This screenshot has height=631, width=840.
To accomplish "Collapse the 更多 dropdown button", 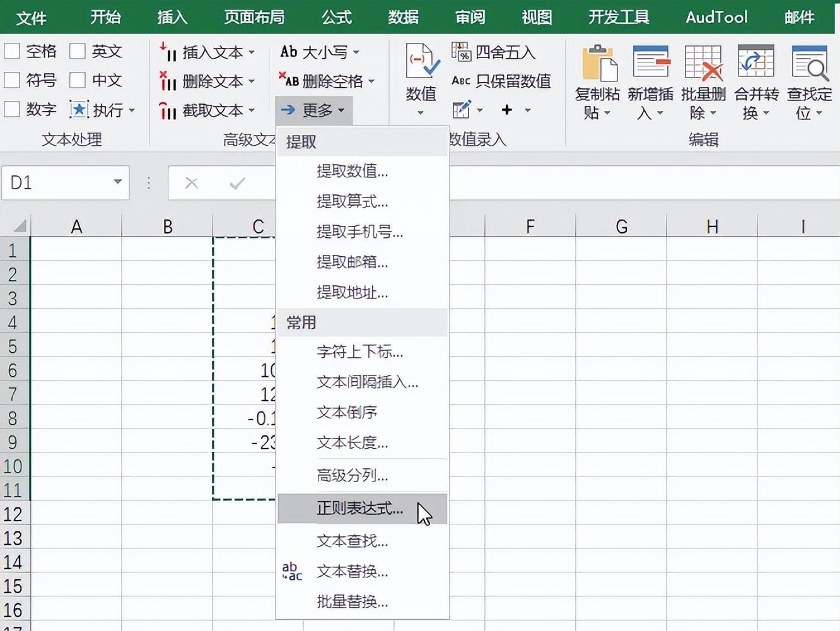I will [313, 110].
